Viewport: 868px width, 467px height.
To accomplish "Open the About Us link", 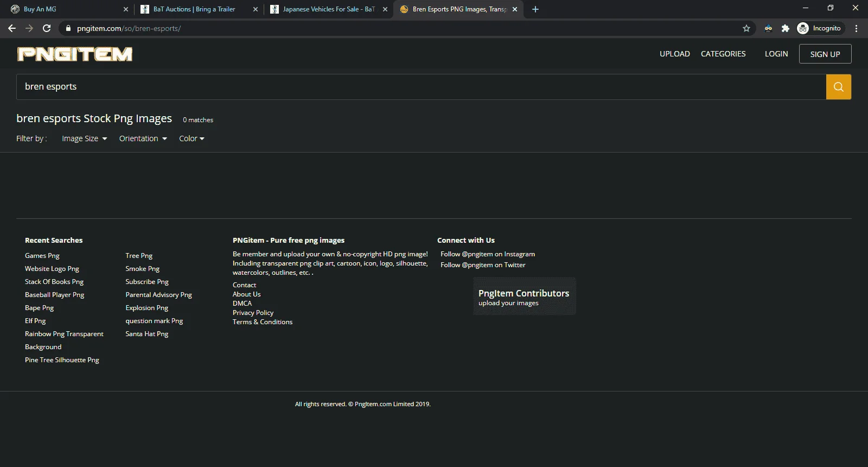I will point(247,294).
